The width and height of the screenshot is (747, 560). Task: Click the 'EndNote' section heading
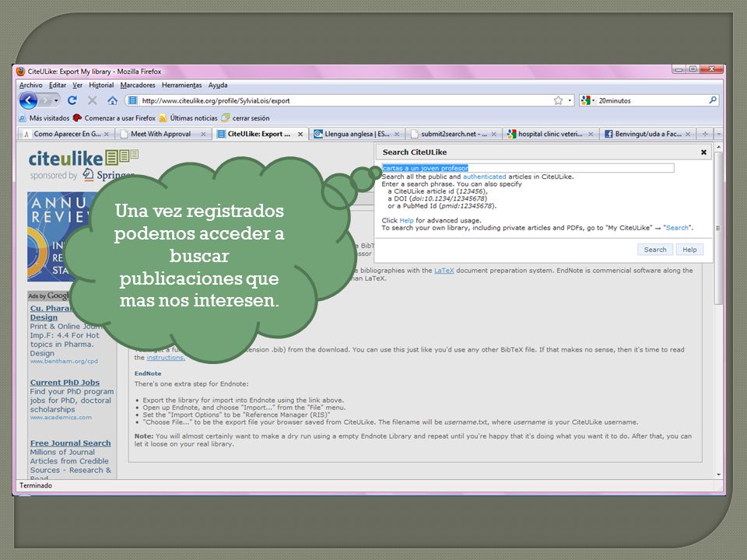click(x=148, y=374)
